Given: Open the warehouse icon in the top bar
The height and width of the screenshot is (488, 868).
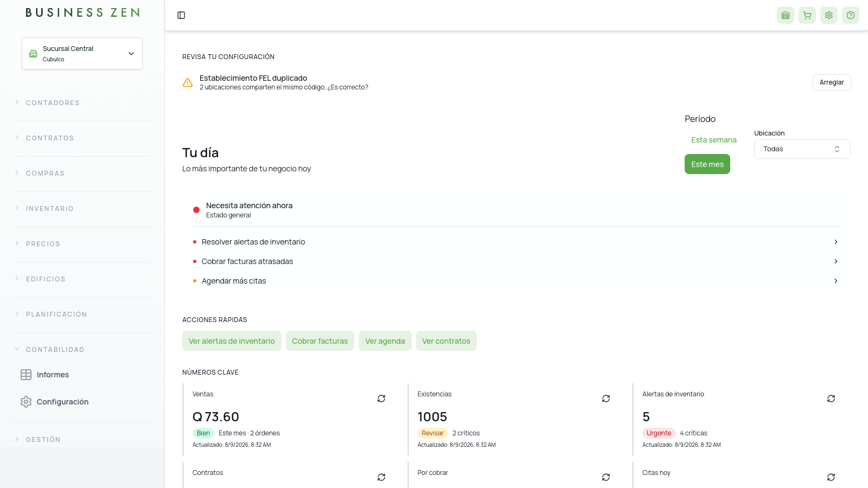Looking at the screenshot, I should (x=786, y=15).
